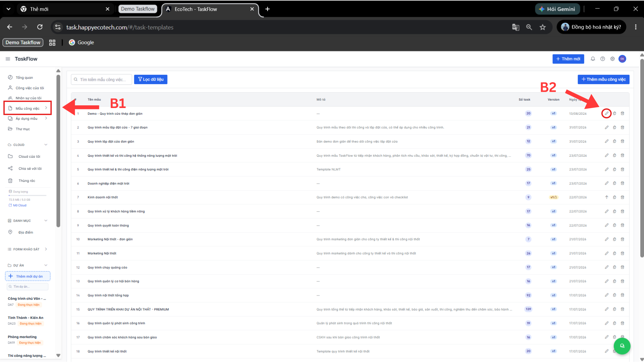Open the 'Mở Cloud' link
Screen dimensions: 644x362
click(17, 205)
